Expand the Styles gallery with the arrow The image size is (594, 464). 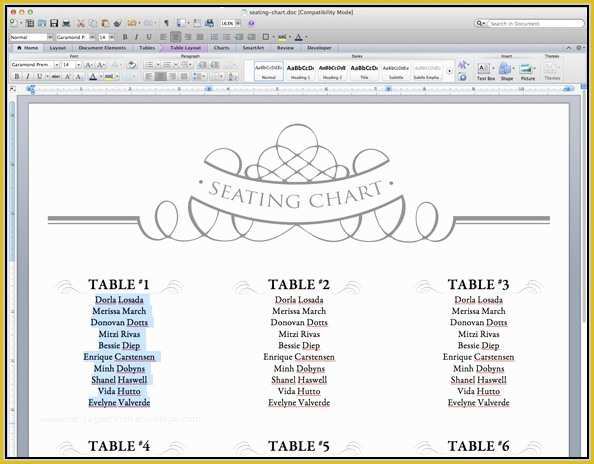click(449, 71)
